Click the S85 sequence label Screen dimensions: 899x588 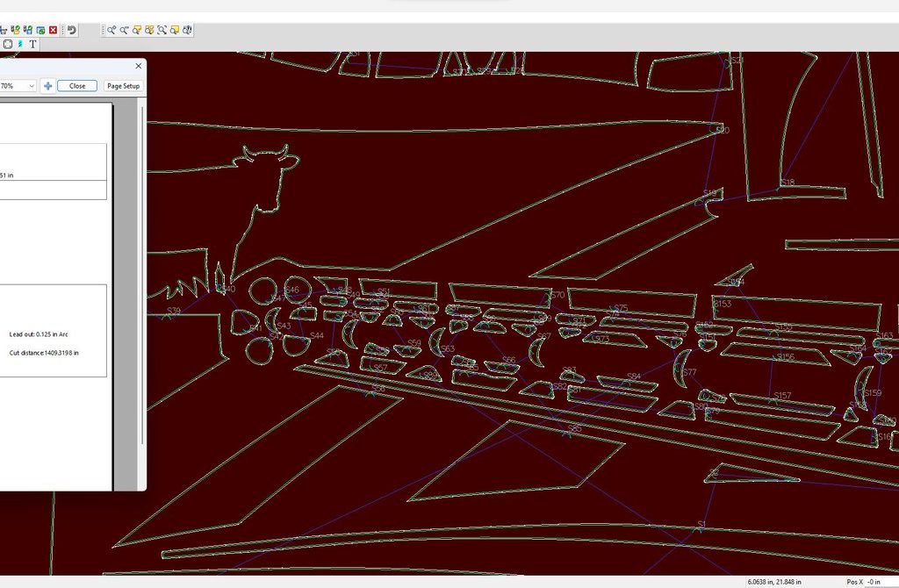coord(575,428)
